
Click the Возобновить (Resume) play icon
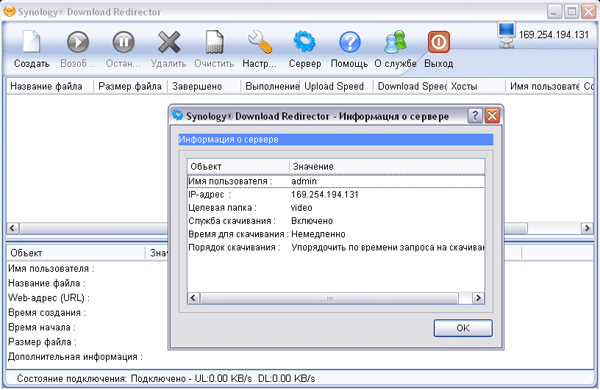78,41
